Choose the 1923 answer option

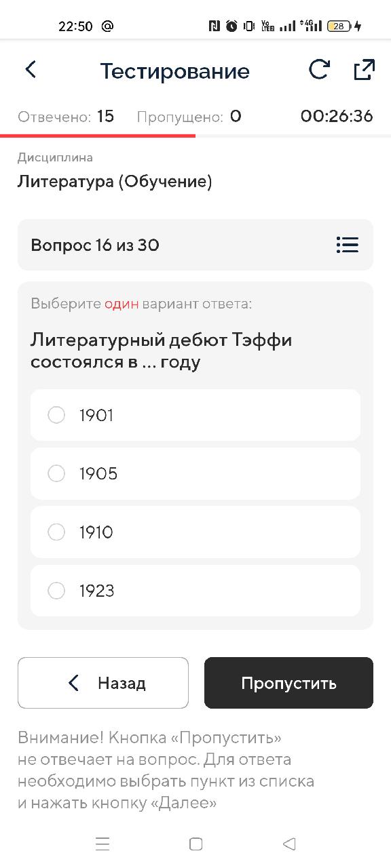(195, 591)
